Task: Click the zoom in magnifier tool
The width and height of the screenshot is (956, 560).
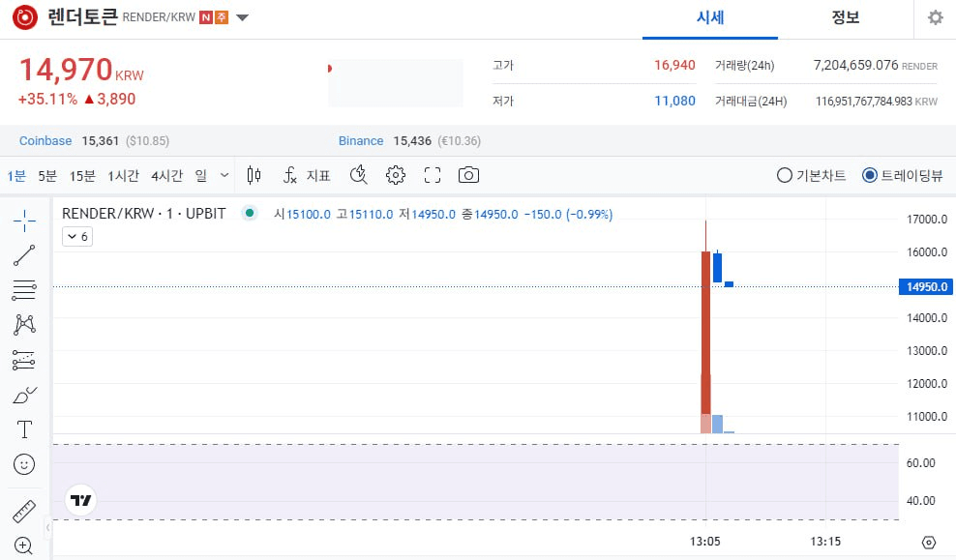Action: pos(23,545)
